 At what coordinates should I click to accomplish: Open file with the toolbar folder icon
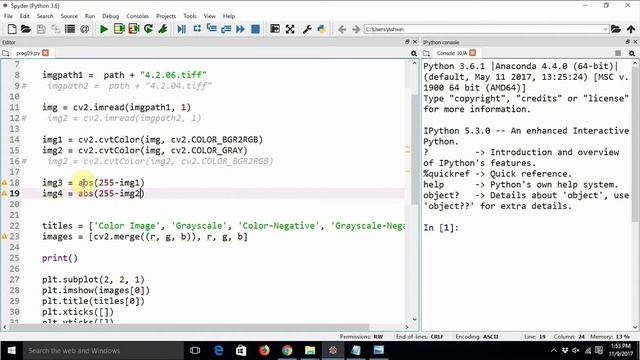click(26, 29)
